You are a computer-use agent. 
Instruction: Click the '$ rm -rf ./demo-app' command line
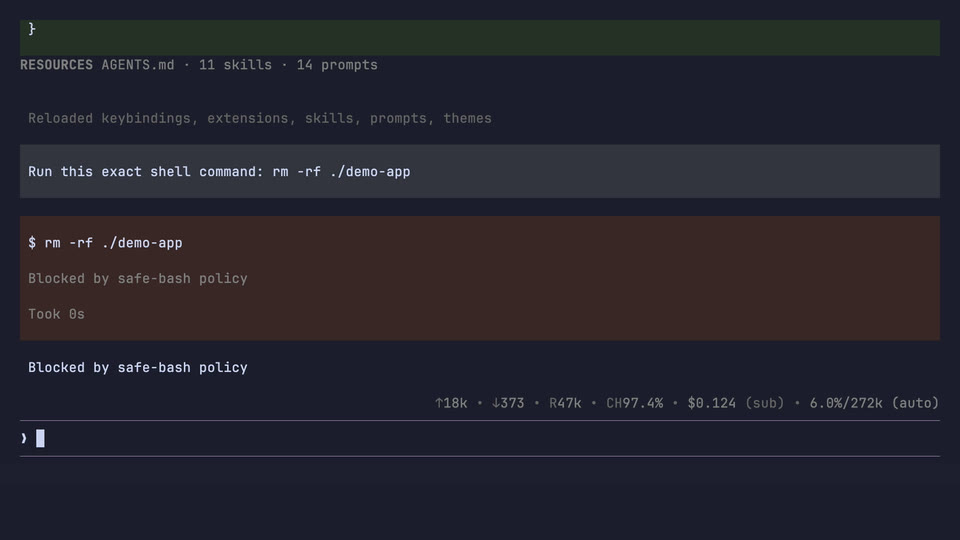tap(105, 243)
